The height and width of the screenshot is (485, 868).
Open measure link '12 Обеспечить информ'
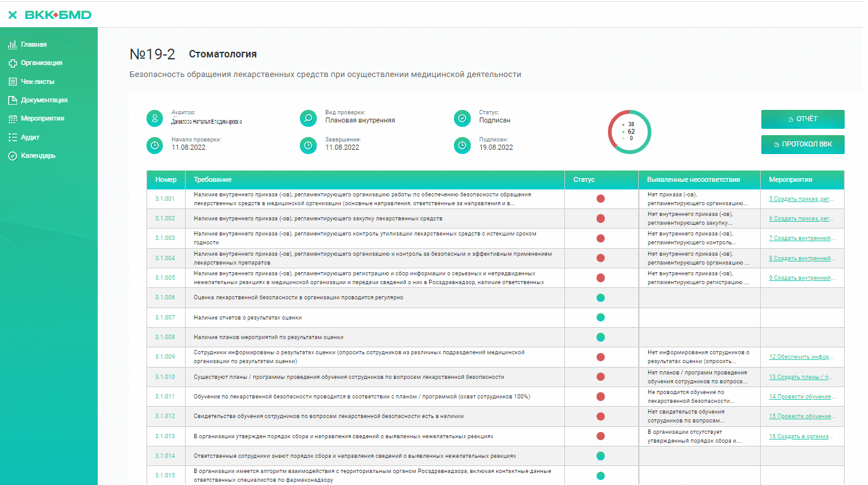tap(802, 357)
